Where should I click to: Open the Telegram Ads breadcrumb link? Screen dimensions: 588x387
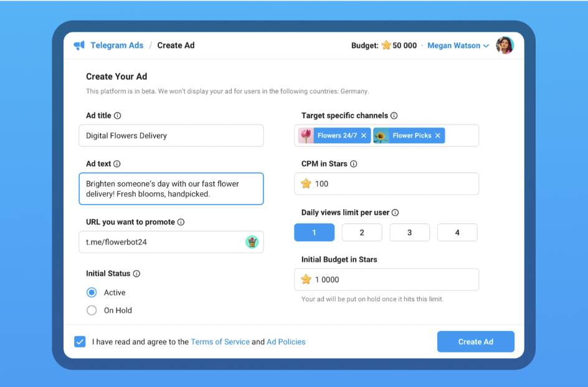click(x=116, y=45)
